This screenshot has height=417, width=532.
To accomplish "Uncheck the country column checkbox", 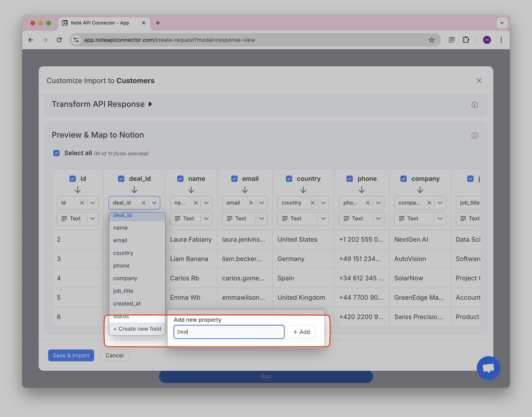I will (289, 179).
